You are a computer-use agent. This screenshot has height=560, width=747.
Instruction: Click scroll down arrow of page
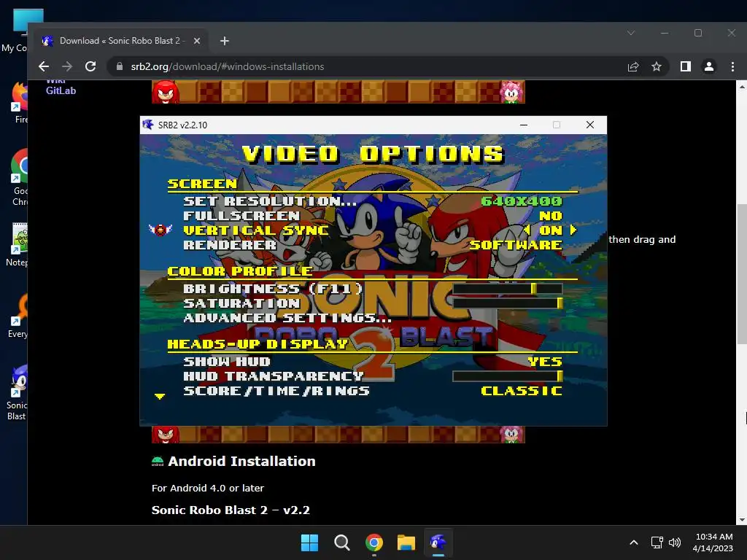(742, 520)
